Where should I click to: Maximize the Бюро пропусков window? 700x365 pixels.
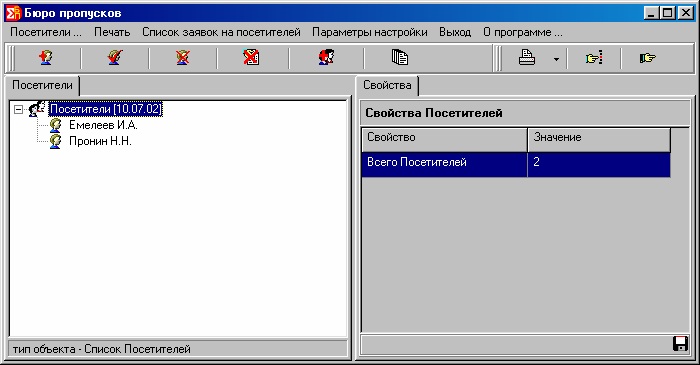[x=667, y=13]
